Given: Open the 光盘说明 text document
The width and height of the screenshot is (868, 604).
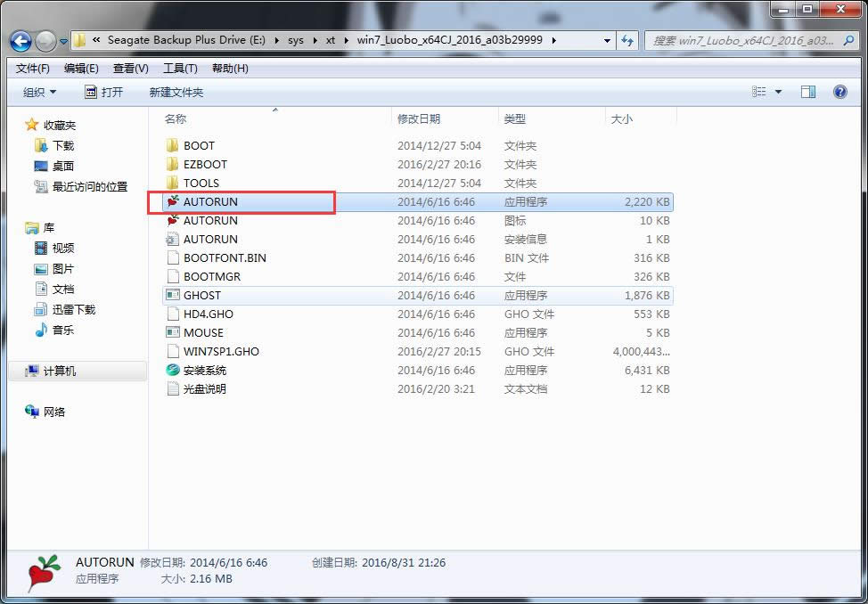Looking at the screenshot, I should [x=173, y=388].
